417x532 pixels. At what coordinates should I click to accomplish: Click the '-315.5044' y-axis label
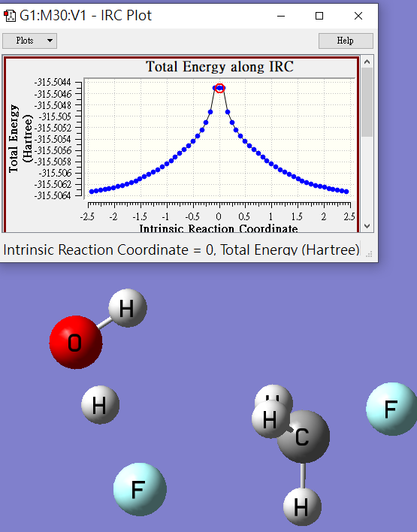53,83
